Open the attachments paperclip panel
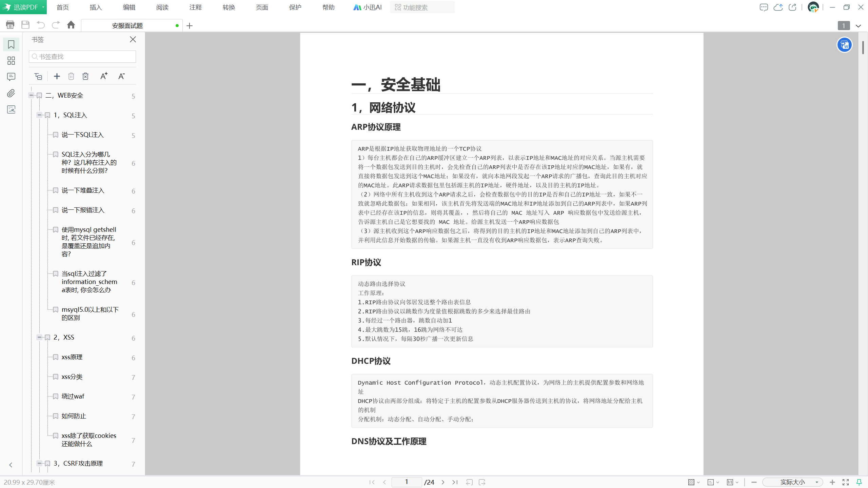This screenshot has width=868, height=488. [11, 93]
